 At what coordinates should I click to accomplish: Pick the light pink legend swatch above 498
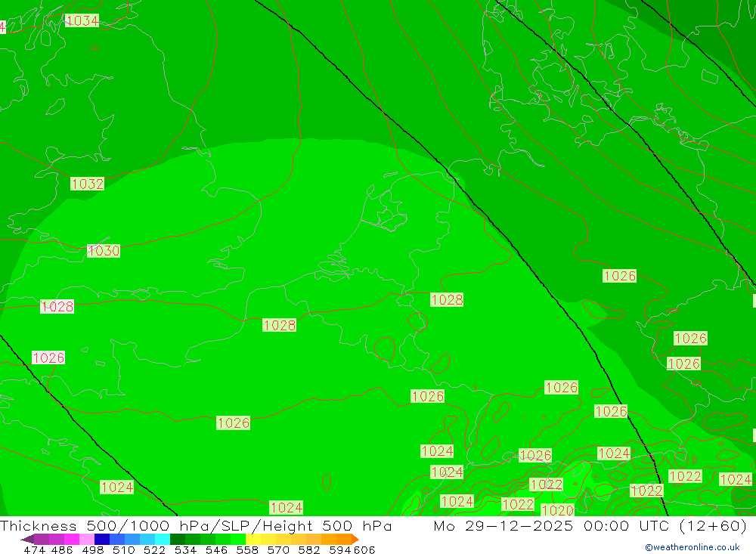tap(86, 539)
